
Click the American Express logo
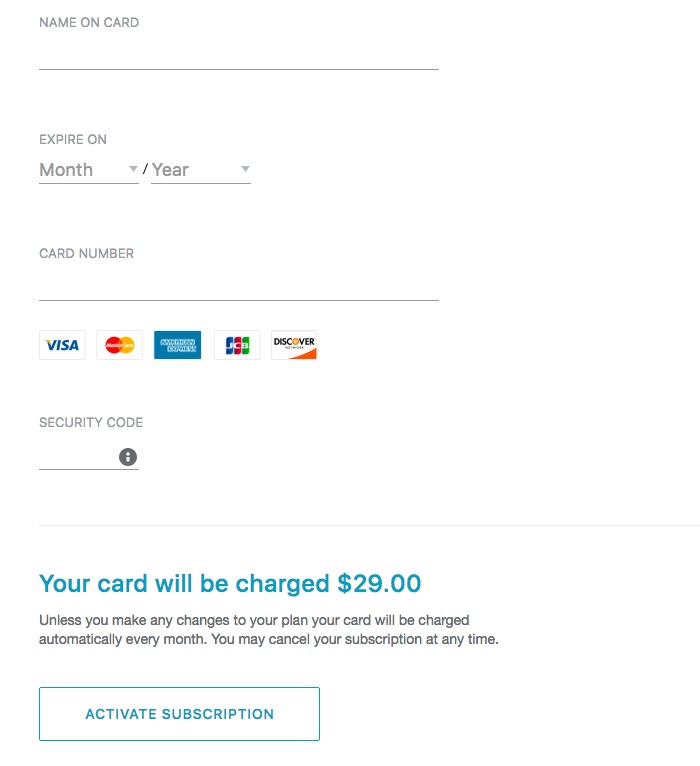[177, 345]
